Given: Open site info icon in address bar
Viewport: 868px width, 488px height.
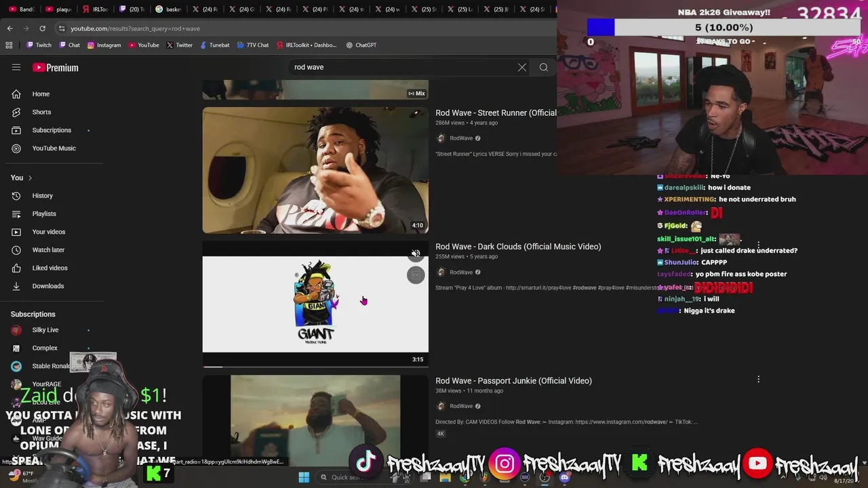Looking at the screenshot, I should (x=62, y=28).
